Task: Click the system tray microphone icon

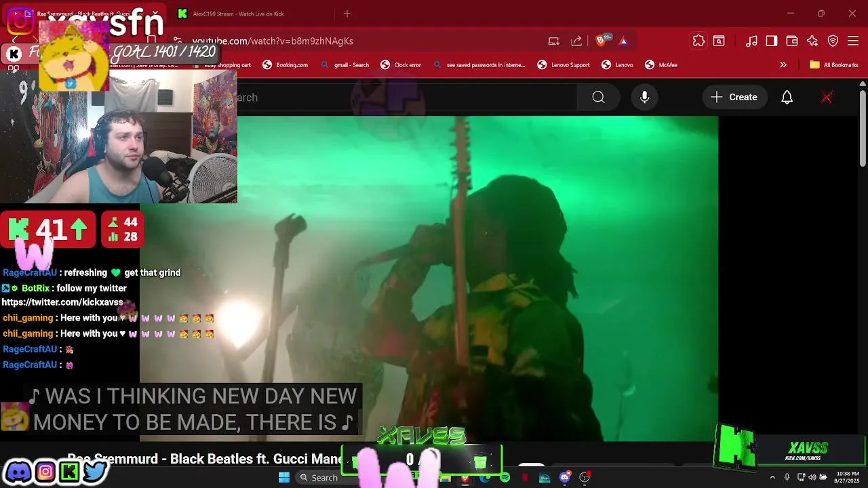Action: click(787, 478)
